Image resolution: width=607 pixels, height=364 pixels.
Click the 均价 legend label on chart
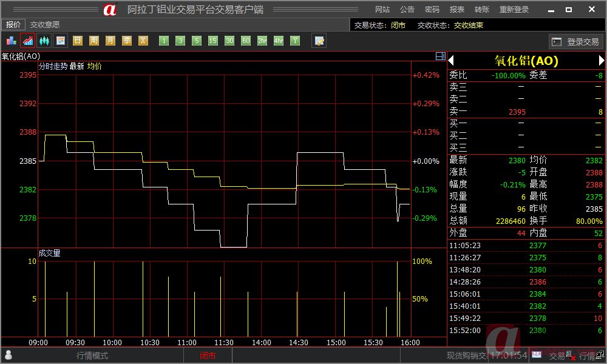pyautogui.click(x=95, y=66)
